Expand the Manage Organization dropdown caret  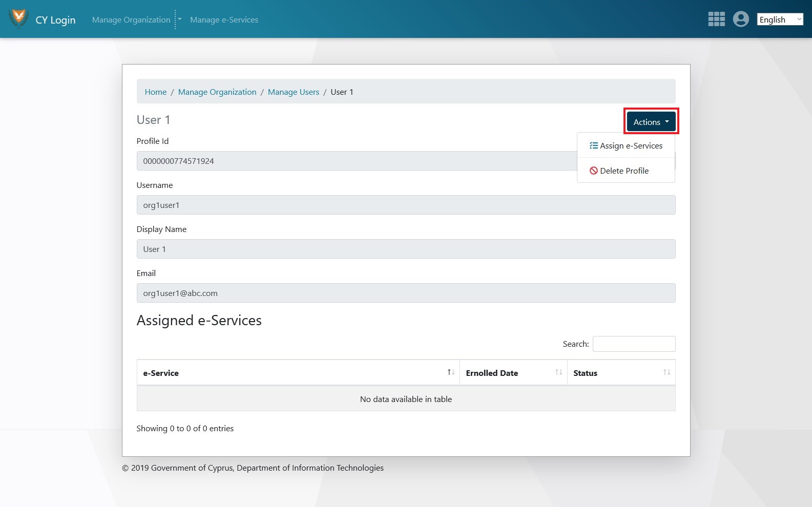180,19
